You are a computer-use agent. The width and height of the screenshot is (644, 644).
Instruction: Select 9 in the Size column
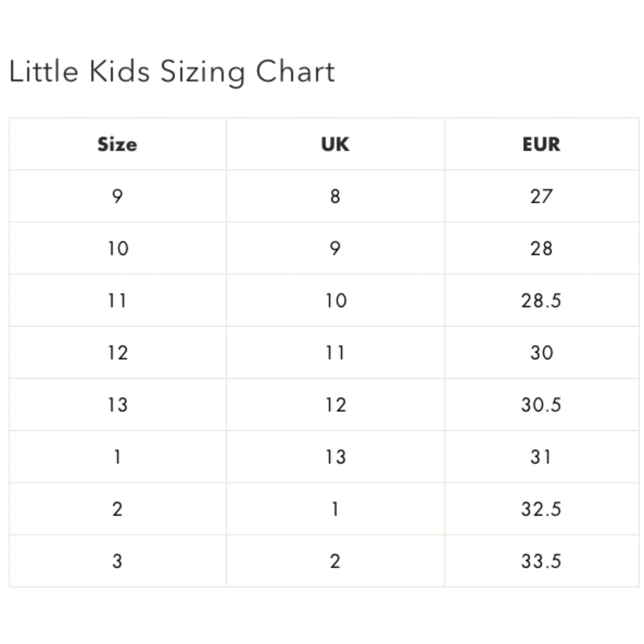click(117, 196)
